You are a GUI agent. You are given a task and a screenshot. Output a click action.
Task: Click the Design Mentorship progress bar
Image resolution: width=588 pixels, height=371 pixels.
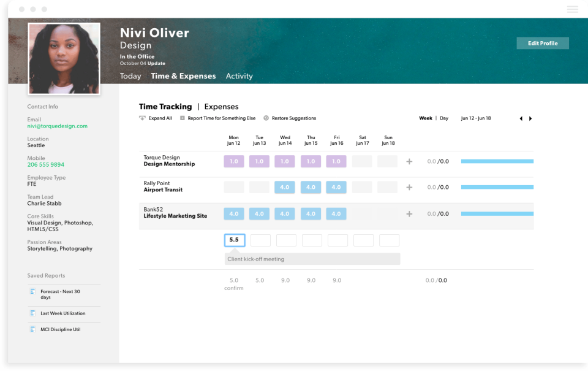(497, 161)
